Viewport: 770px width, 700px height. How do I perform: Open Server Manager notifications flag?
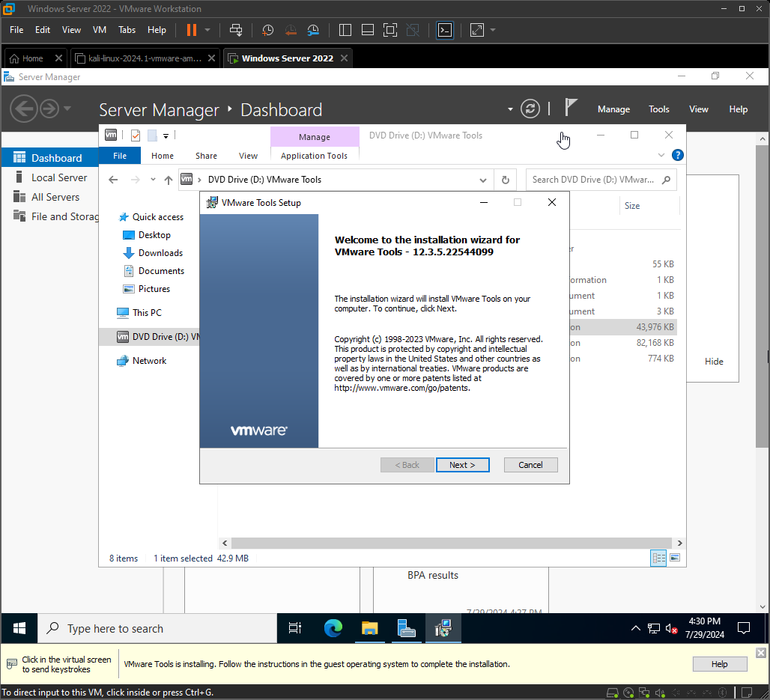[x=570, y=108]
